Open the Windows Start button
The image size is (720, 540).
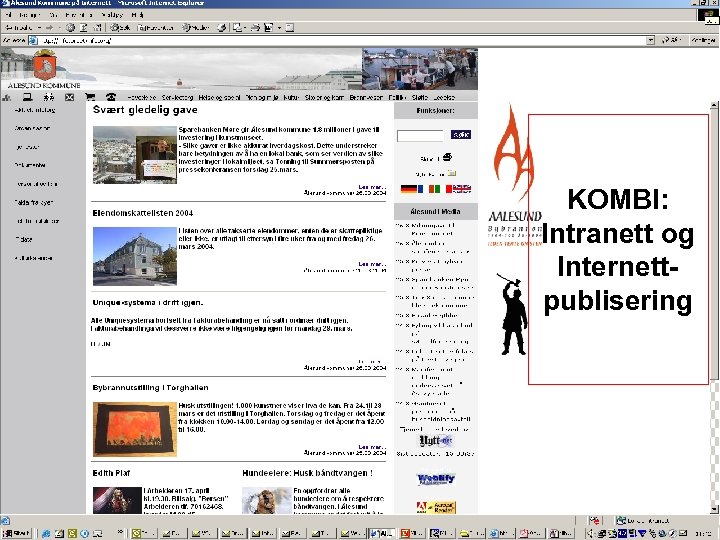pos(16,533)
